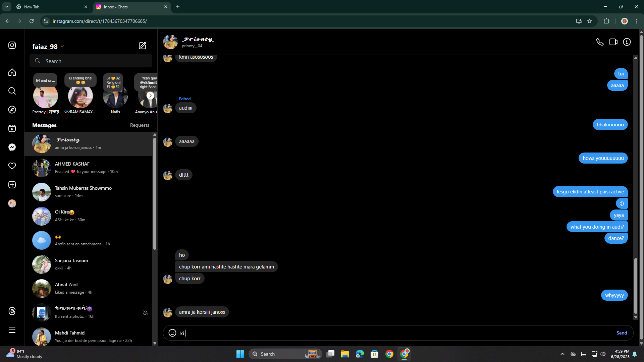Open emoji picker in message box
This screenshot has height=362, width=644.
[172, 333]
